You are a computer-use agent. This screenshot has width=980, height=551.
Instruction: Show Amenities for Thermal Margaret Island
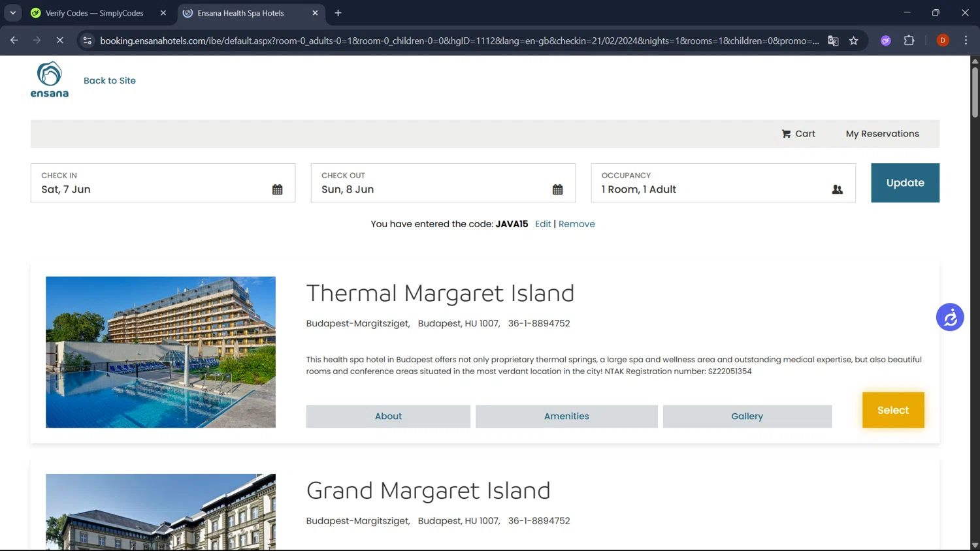coord(566,417)
